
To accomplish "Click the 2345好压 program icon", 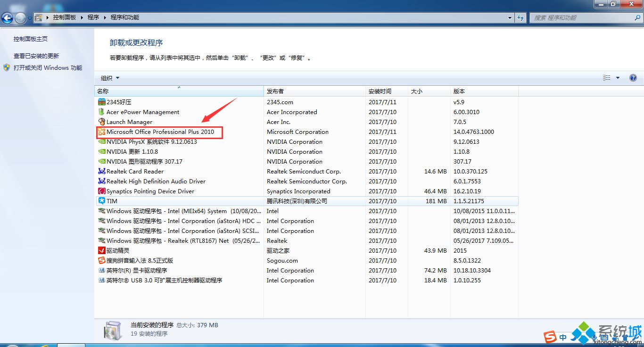I will pyautogui.click(x=101, y=102).
